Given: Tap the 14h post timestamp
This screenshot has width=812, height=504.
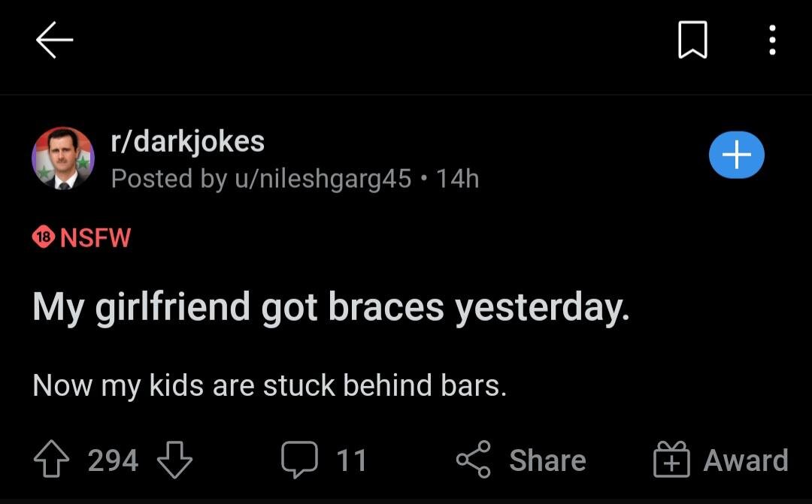Looking at the screenshot, I should 457,179.
